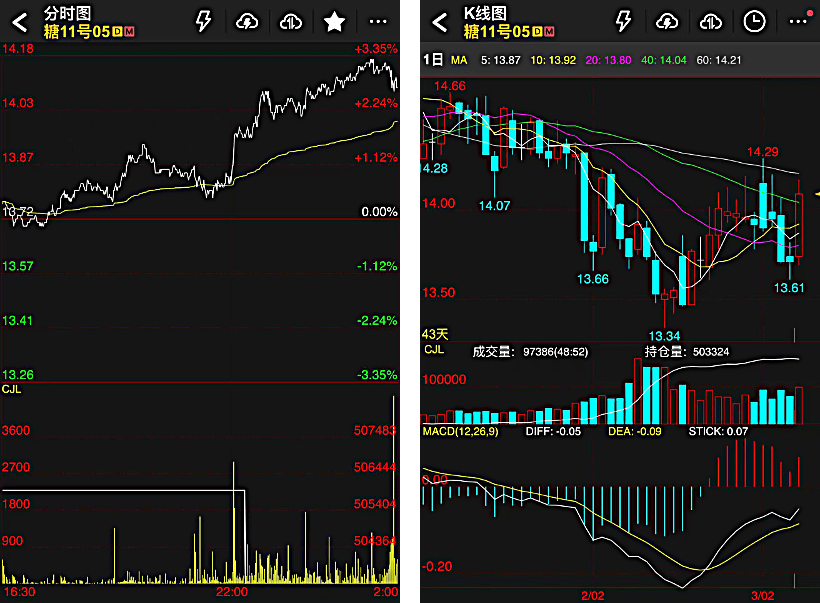The width and height of the screenshot is (820, 603).
Task: Open the more options menu in 分时图
Action: point(377,21)
